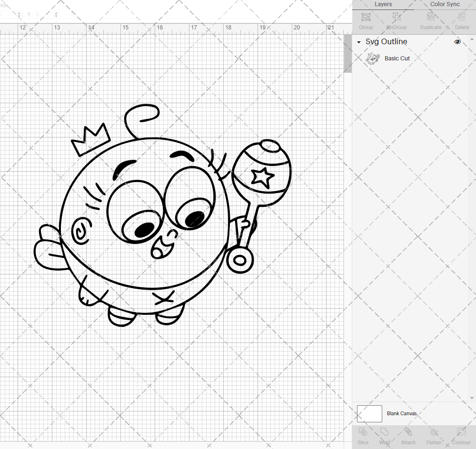The image size is (476, 449).
Task: Click the Flatten tool icon
Action: [x=434, y=432]
